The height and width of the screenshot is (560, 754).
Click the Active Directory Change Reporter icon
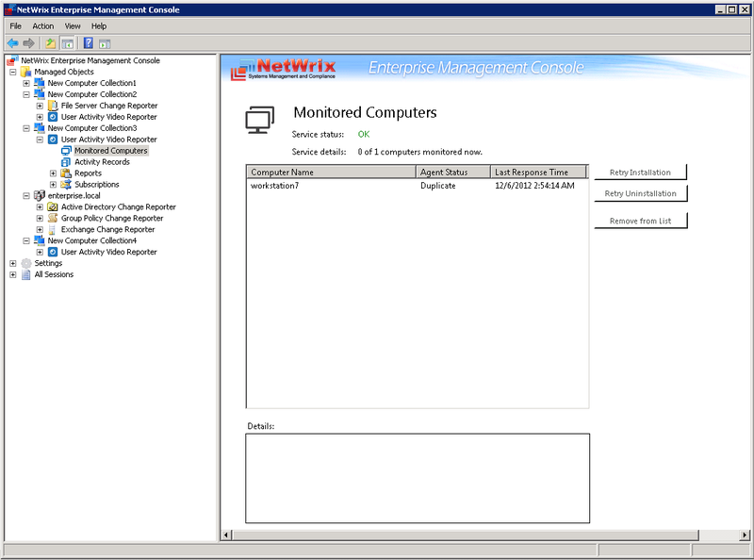click(53, 206)
